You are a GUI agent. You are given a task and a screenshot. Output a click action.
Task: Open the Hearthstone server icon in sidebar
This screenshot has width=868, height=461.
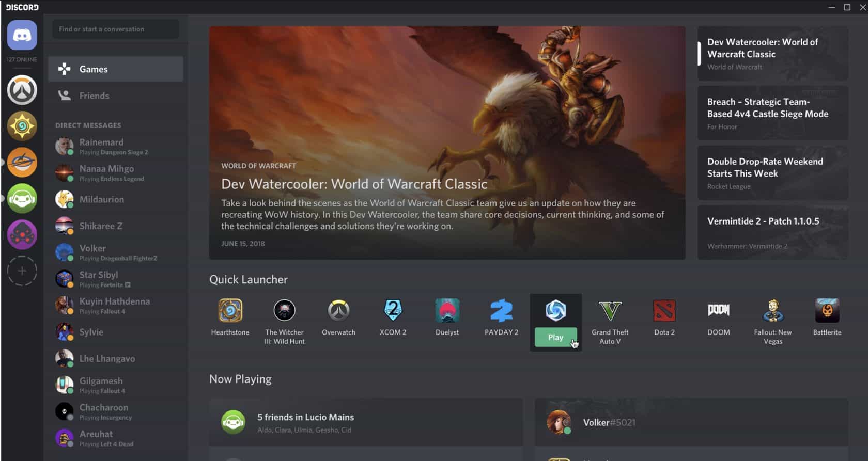point(22,126)
